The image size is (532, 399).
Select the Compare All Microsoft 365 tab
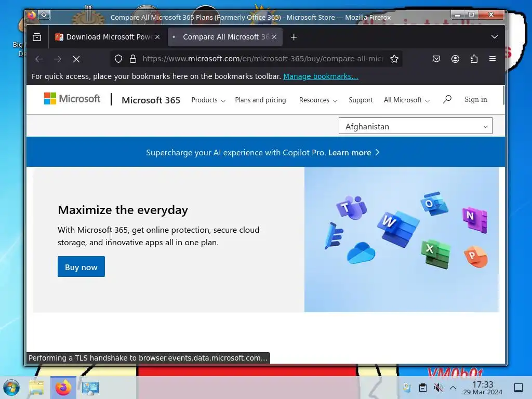pos(225,37)
